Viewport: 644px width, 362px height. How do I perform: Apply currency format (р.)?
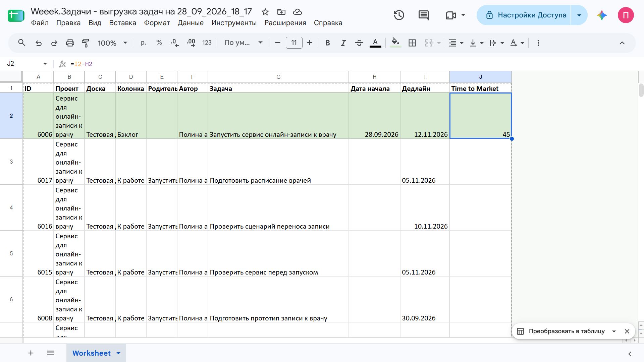click(x=143, y=43)
